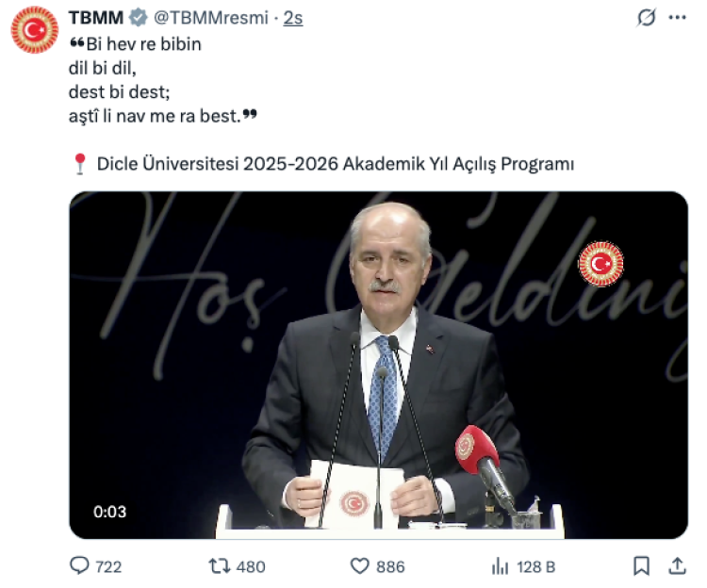Click the 128 B views count
This screenshot has height=588, width=707.
click(536, 567)
